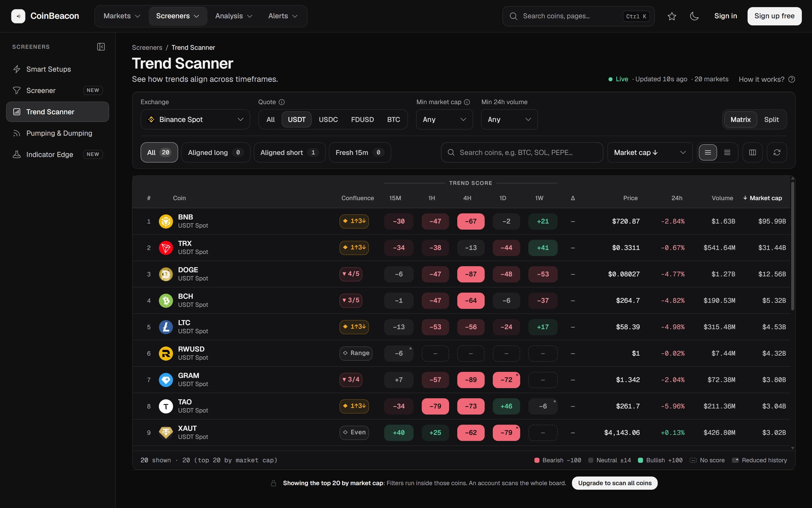Select comfortable row density icon

[x=708, y=153]
